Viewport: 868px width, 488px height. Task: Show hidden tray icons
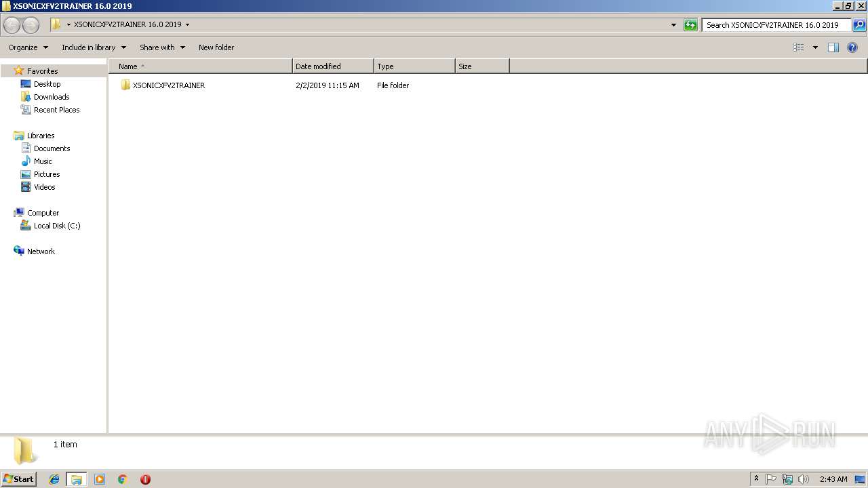coord(757,479)
